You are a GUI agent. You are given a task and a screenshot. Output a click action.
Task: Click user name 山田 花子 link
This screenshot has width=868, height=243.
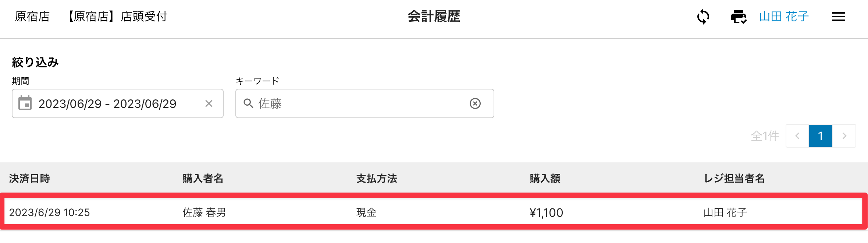[784, 17]
